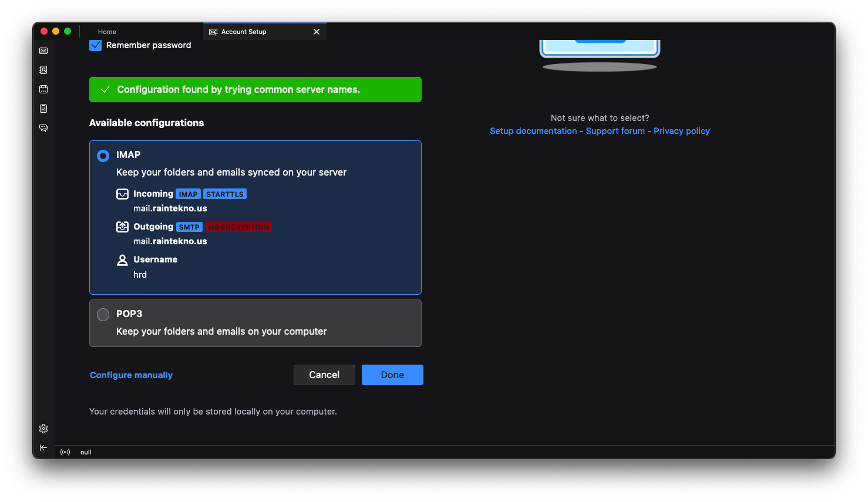Open the Mail space icon in sidebar
868x502 pixels.
(43, 51)
